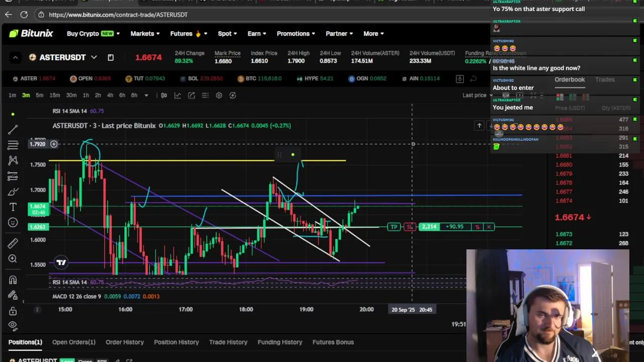Image resolution: width=644 pixels, height=362 pixels.
Task: Open the Earn dropdown
Action: pyautogui.click(x=257, y=34)
